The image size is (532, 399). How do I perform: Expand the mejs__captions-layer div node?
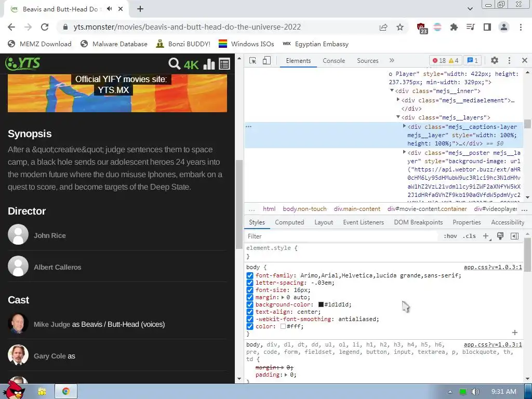[404, 126]
